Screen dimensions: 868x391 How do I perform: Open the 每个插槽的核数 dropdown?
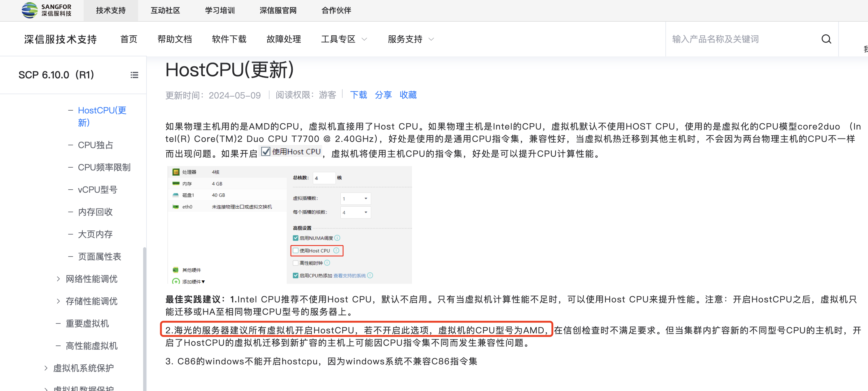pyautogui.click(x=356, y=212)
